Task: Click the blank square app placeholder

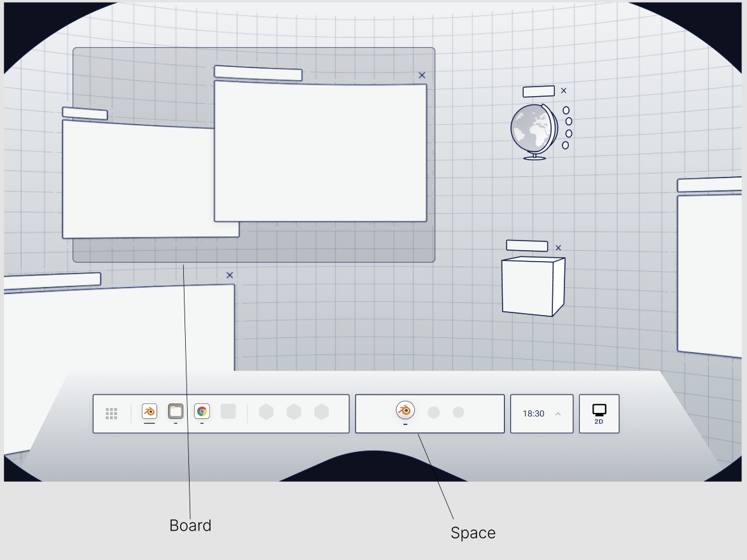Action: pos(228,412)
